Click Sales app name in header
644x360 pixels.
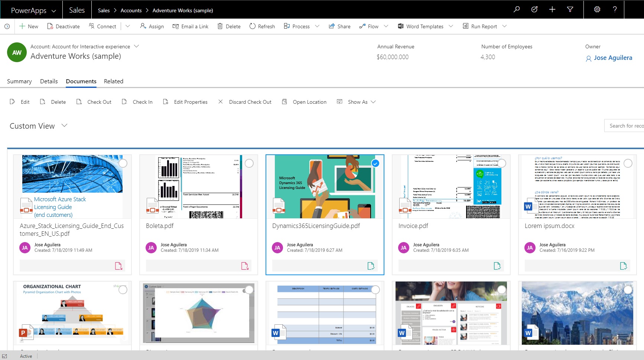click(x=77, y=10)
